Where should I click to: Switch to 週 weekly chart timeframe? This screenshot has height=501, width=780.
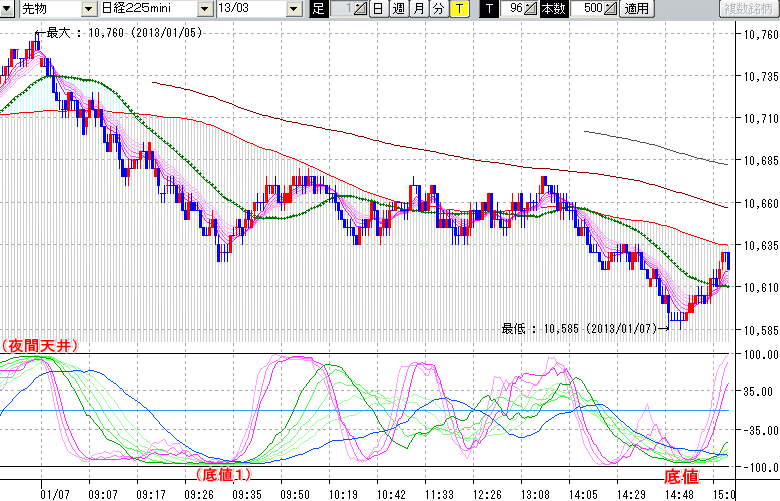point(398,9)
